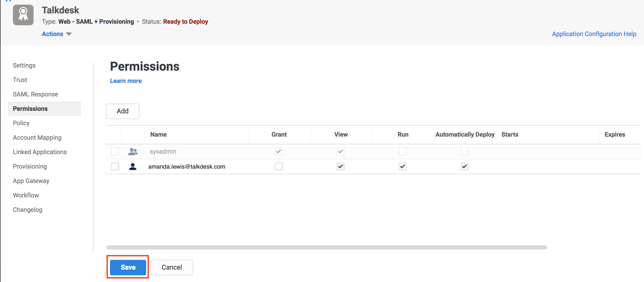
Task: Click the Talkdesk application title
Action: coord(60,10)
